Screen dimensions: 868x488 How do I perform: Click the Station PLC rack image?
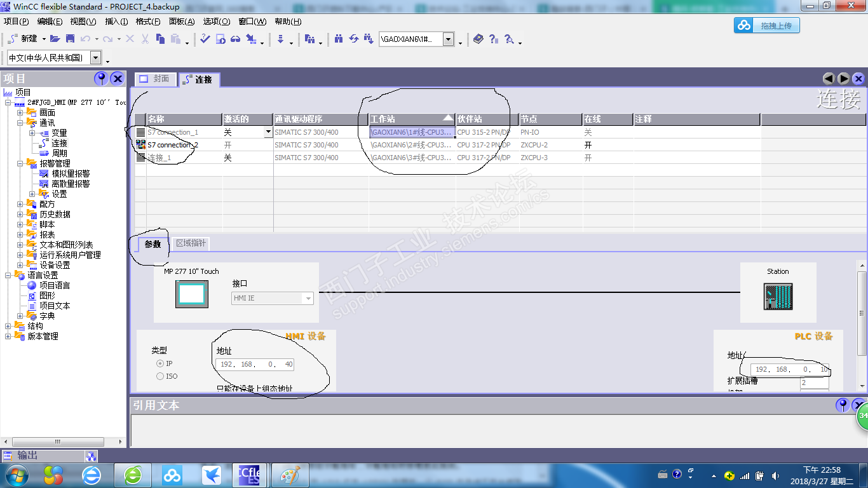pyautogui.click(x=778, y=296)
